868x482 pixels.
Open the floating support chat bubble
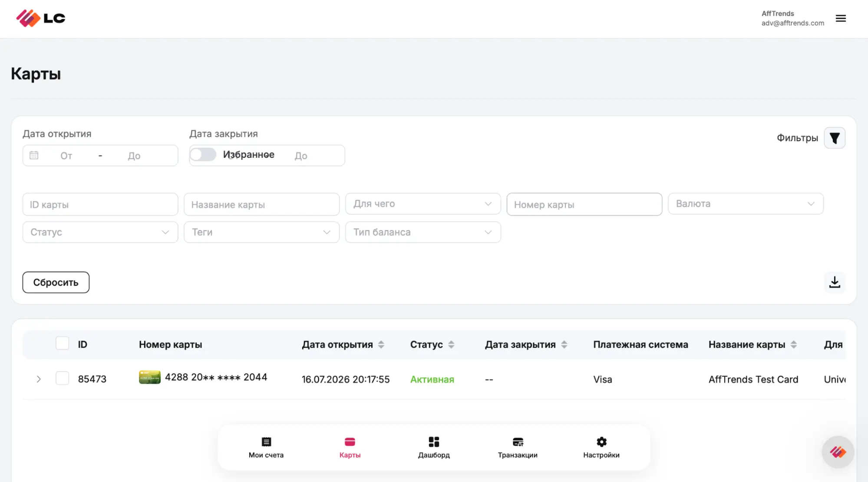click(838, 452)
